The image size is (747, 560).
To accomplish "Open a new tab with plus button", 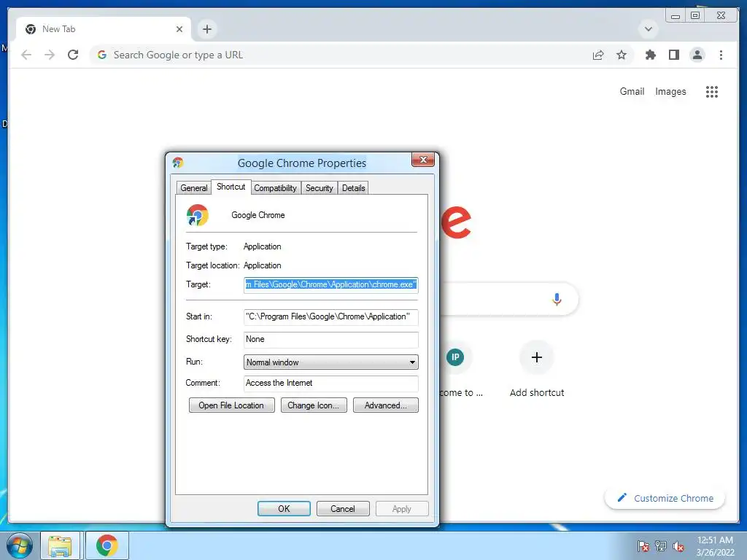I will click(x=206, y=29).
